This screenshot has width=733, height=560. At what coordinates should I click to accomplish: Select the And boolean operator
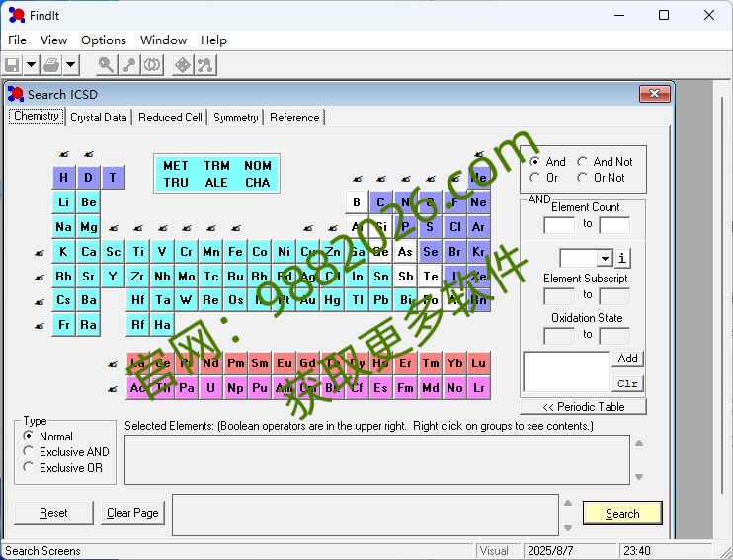535,162
